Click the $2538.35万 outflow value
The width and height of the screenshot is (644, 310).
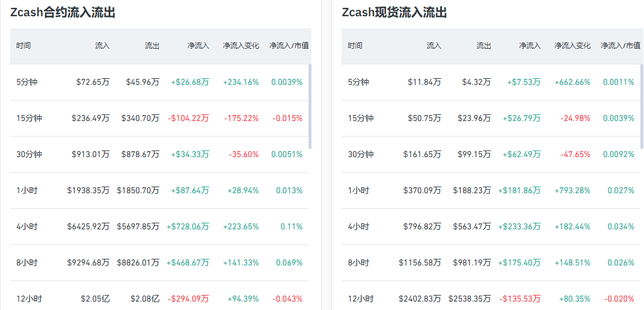pyautogui.click(x=470, y=299)
